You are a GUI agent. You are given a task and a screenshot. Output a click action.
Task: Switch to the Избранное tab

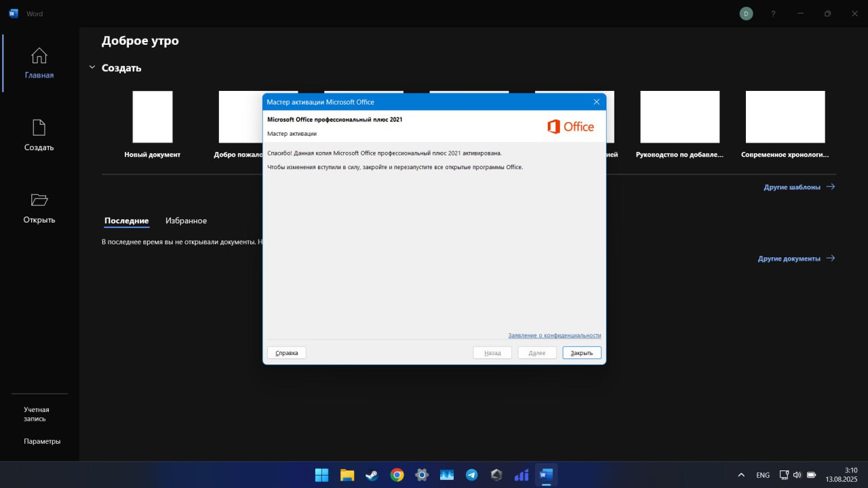(186, 221)
